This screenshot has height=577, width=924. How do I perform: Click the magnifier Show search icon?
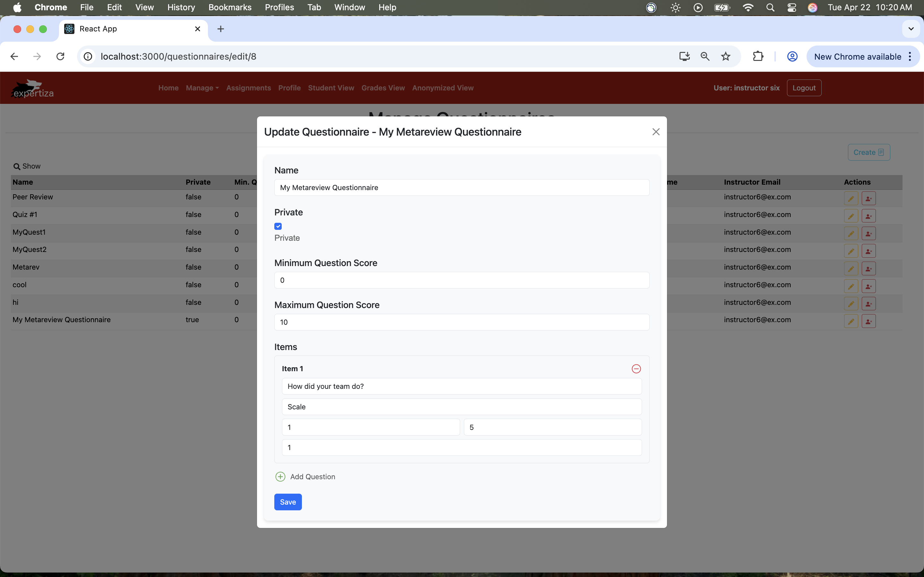click(x=16, y=166)
